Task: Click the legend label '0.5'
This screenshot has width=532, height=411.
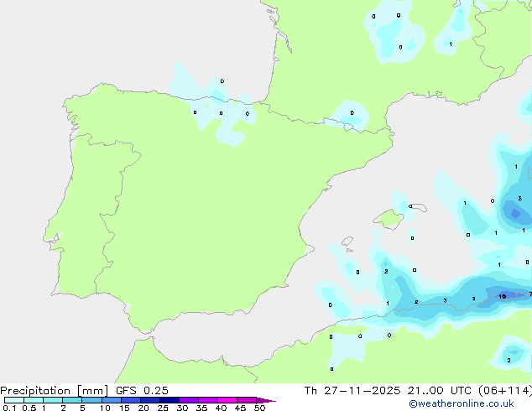Action: click(29, 408)
